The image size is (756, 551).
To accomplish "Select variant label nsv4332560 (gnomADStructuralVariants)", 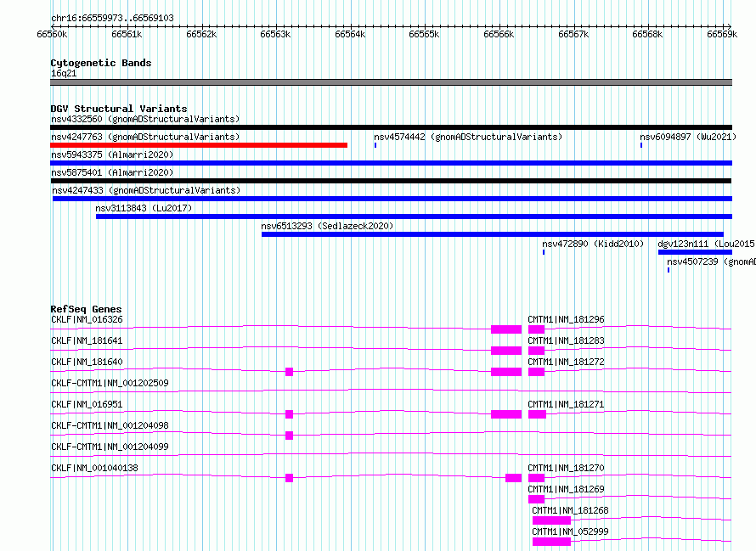I will pyautogui.click(x=145, y=119).
